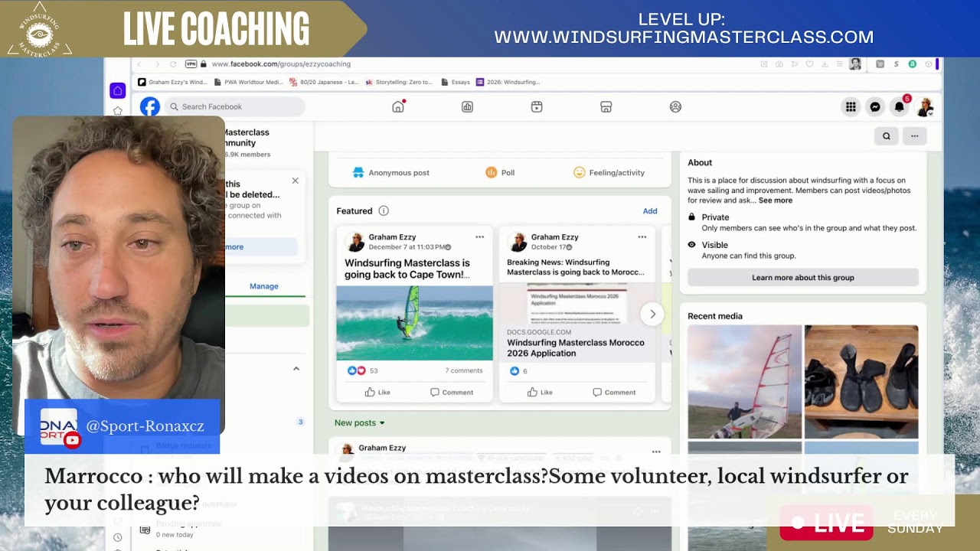Viewport: 980px width, 551px height.
Task: Open the Graham Ezzy's Wind... bookmark
Action: (x=172, y=82)
